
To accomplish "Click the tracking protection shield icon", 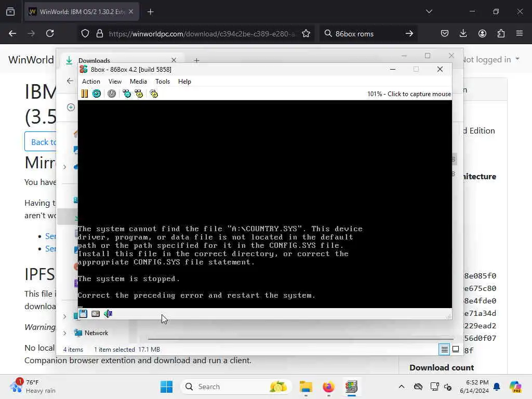I will click(85, 33).
